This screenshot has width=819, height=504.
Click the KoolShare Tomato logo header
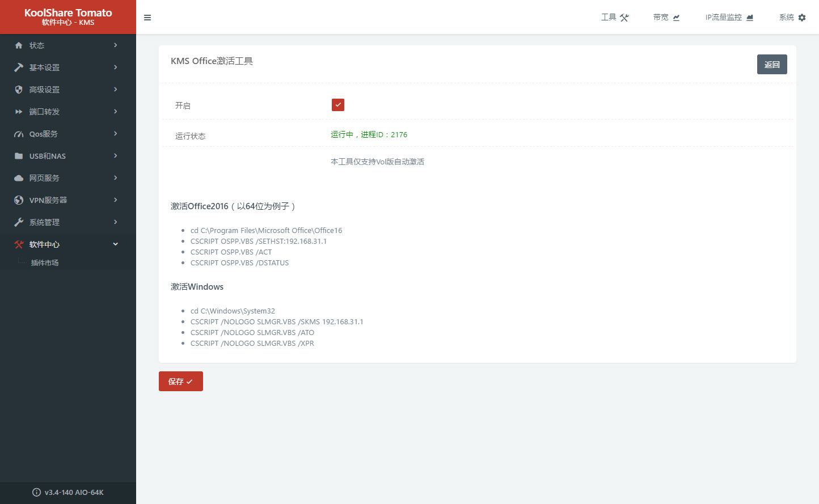(x=68, y=17)
